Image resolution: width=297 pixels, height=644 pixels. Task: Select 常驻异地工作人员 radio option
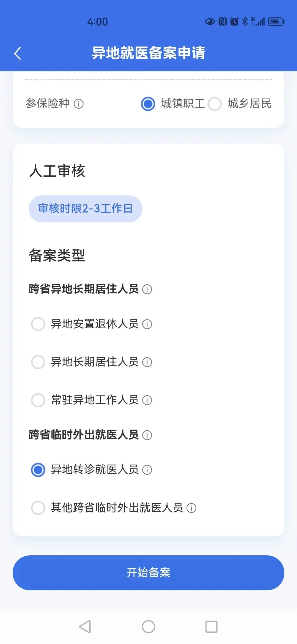click(x=38, y=400)
